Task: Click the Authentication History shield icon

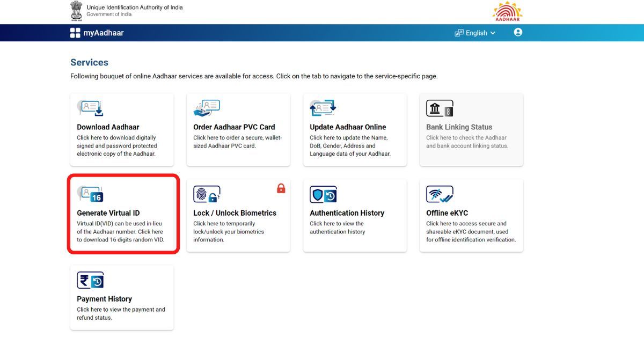Action: tap(323, 194)
